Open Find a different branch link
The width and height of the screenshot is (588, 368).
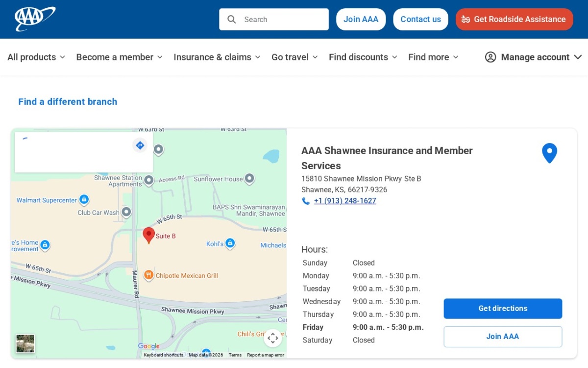68,102
